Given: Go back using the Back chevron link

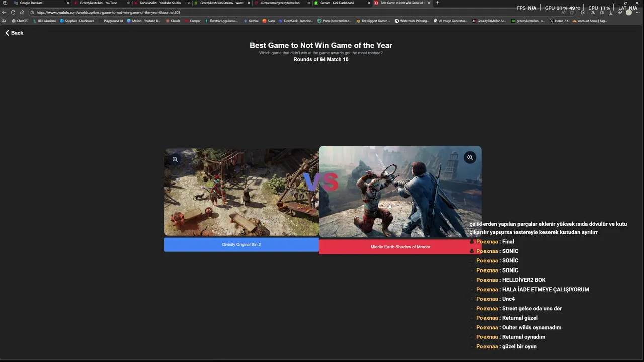Looking at the screenshot, I should [x=14, y=33].
